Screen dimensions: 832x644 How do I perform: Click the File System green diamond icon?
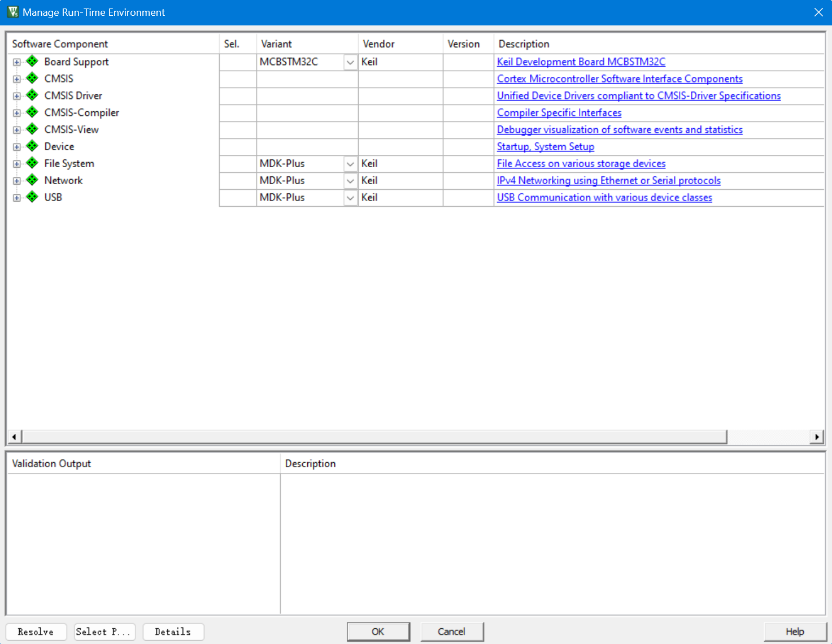click(x=32, y=163)
